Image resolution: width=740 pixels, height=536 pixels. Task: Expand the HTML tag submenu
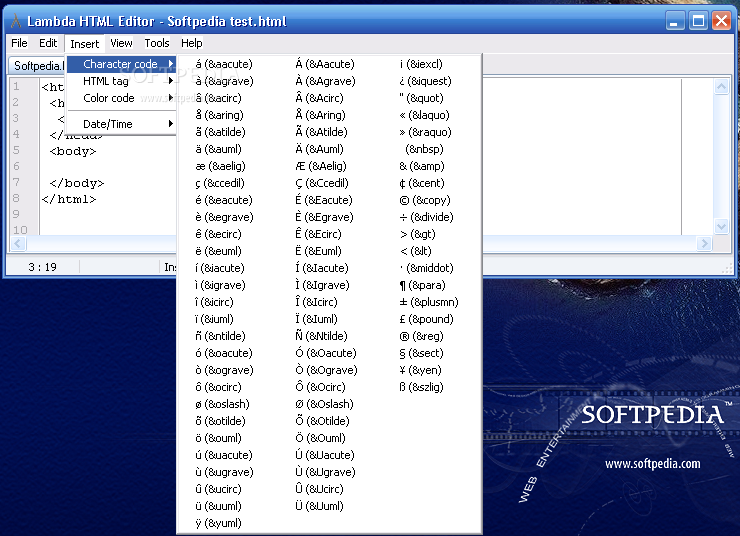click(x=121, y=81)
